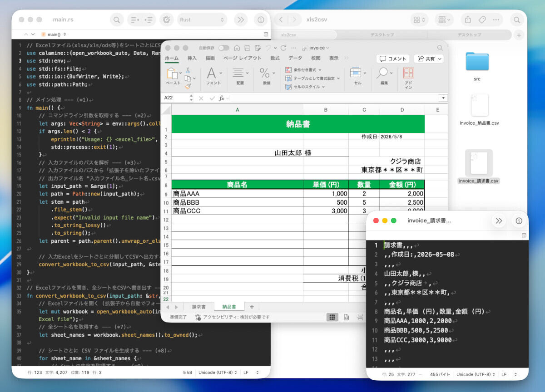This screenshot has width=545, height=392.
Task: Open the 表示 ribbon tab
Action: [x=334, y=59]
